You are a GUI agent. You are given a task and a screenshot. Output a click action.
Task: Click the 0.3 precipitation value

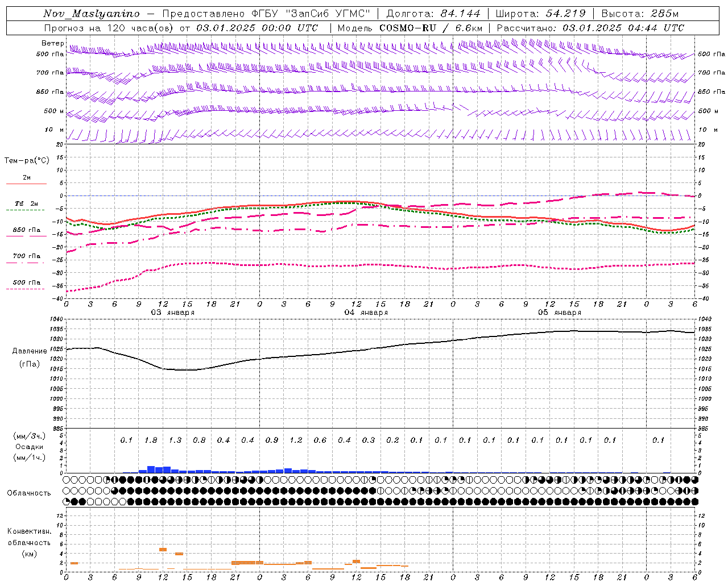click(x=369, y=440)
